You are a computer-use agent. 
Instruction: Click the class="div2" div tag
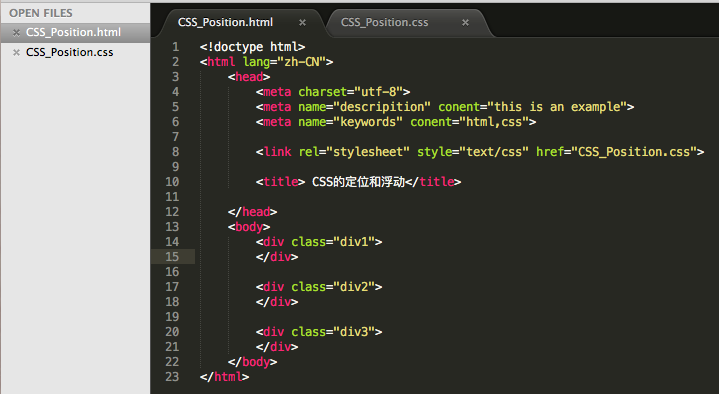point(319,287)
